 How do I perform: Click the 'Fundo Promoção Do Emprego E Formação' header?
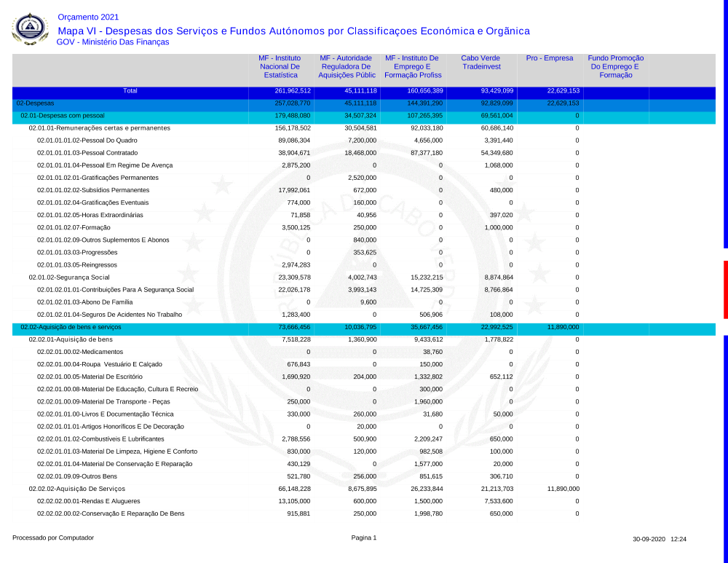615,66
